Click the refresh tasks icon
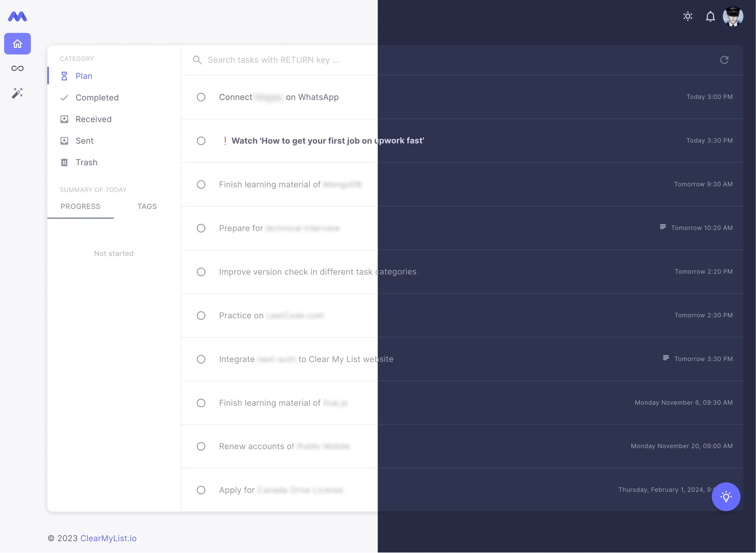The image size is (756, 553). coord(724,60)
